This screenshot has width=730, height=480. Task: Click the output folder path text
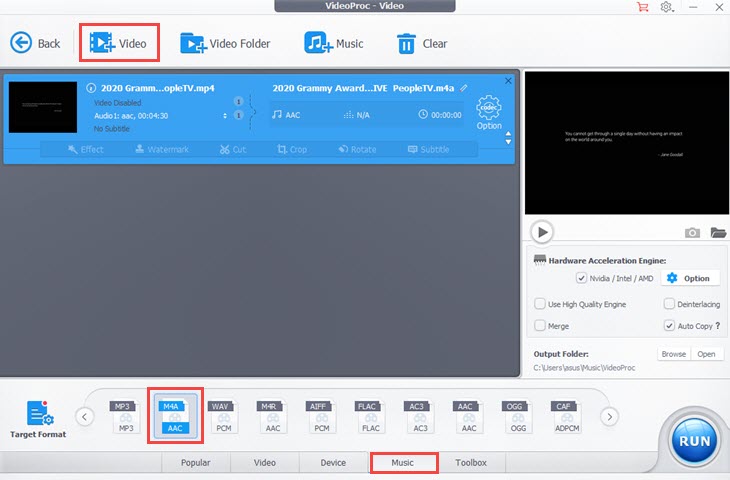click(x=584, y=367)
